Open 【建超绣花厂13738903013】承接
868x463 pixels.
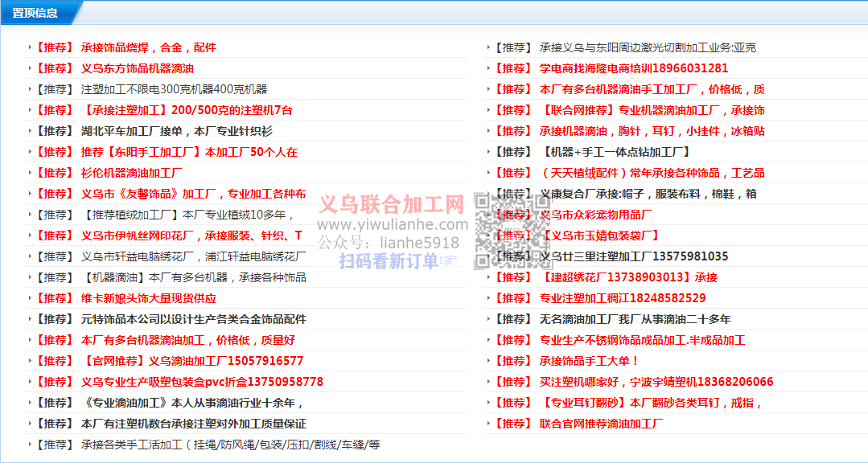628,277
